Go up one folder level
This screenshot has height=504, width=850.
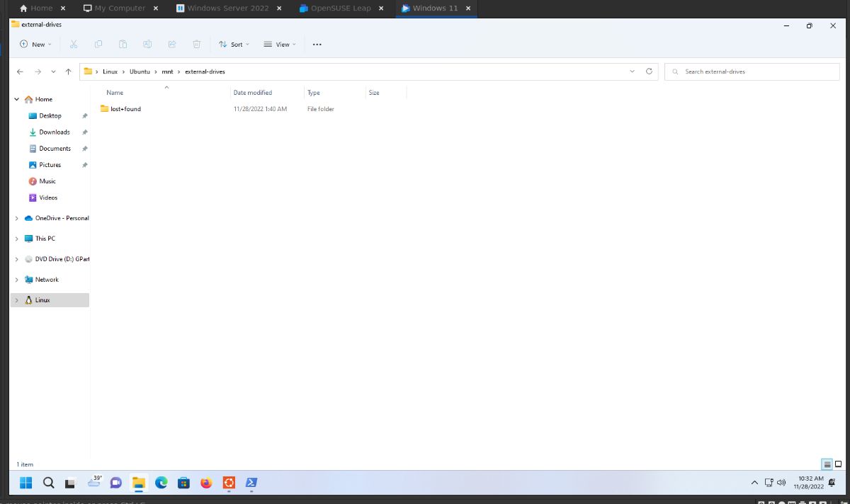click(67, 71)
